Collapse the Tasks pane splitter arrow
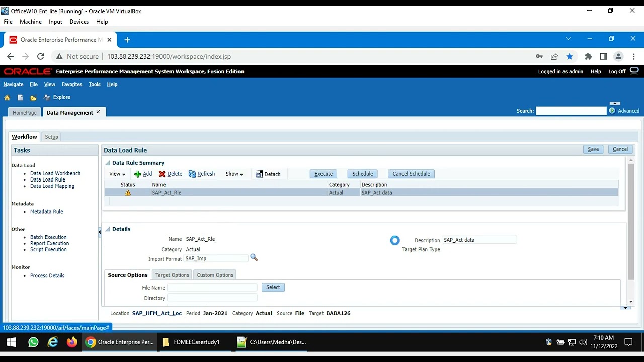The height and width of the screenshot is (362, 644). (x=100, y=232)
